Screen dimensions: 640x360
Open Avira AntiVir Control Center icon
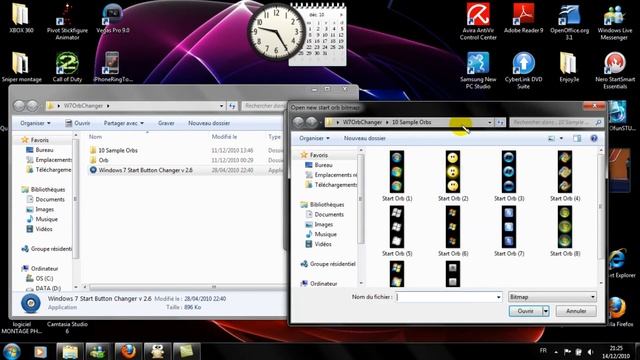pyautogui.click(x=478, y=21)
